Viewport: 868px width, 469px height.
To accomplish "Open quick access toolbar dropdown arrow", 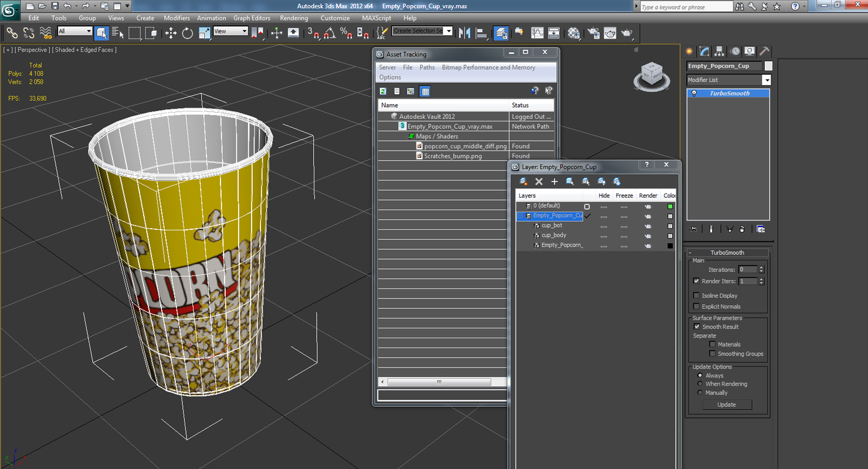I will tap(127, 6).
